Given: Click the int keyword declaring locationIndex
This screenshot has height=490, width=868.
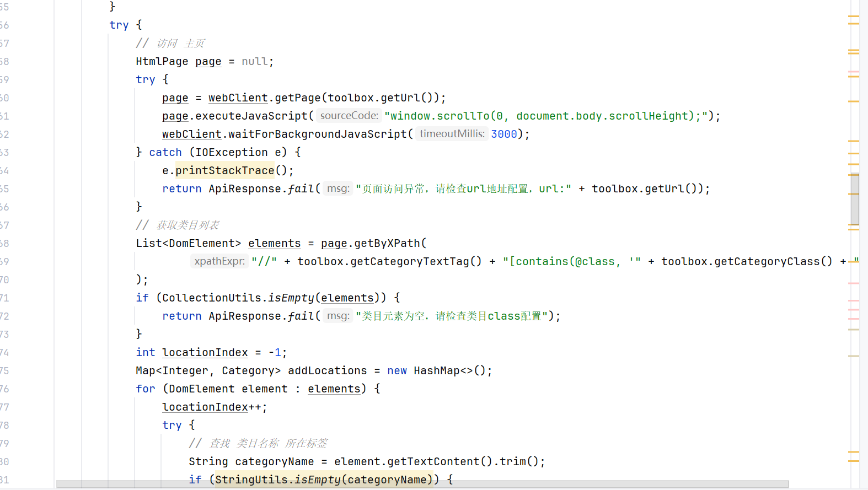Looking at the screenshot, I should point(146,352).
